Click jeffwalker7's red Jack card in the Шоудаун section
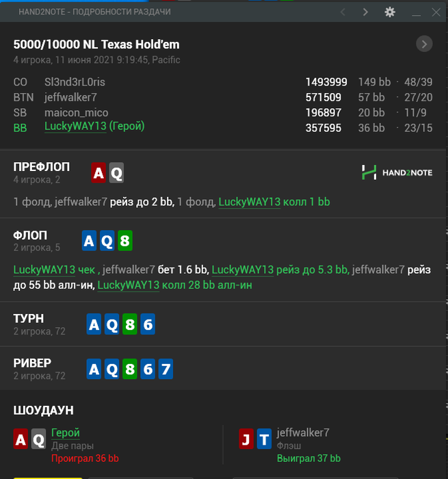This screenshot has height=479, width=448. pos(246,439)
